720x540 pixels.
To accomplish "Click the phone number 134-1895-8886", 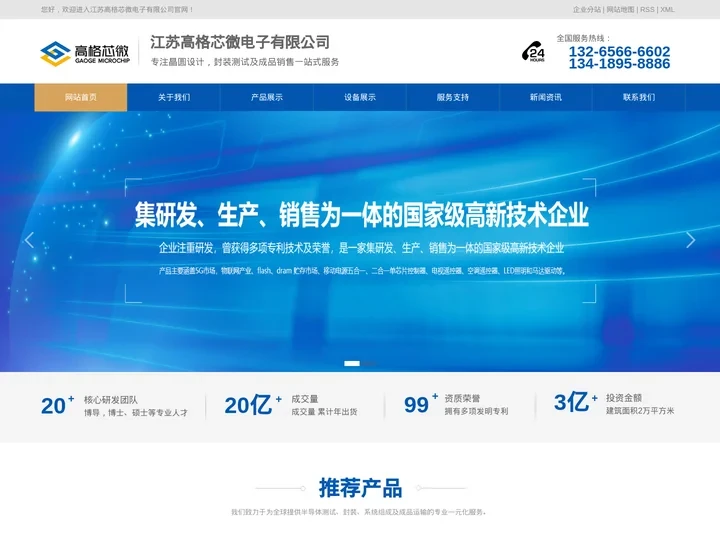I will [619, 63].
